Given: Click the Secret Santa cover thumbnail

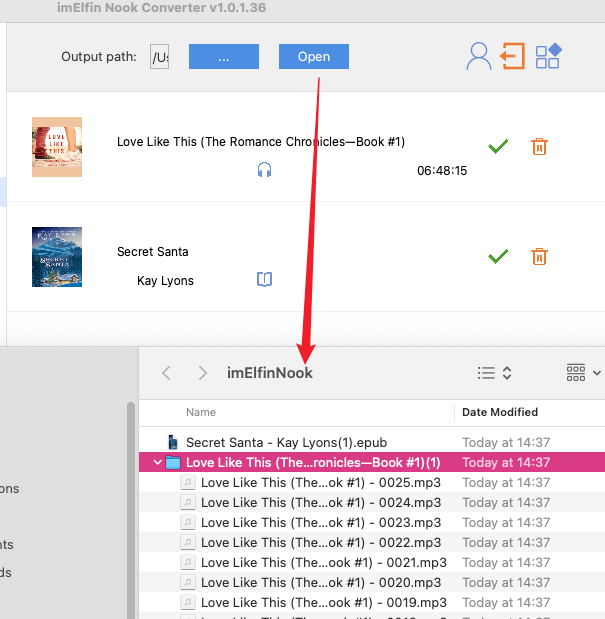Looking at the screenshot, I should tap(57, 257).
